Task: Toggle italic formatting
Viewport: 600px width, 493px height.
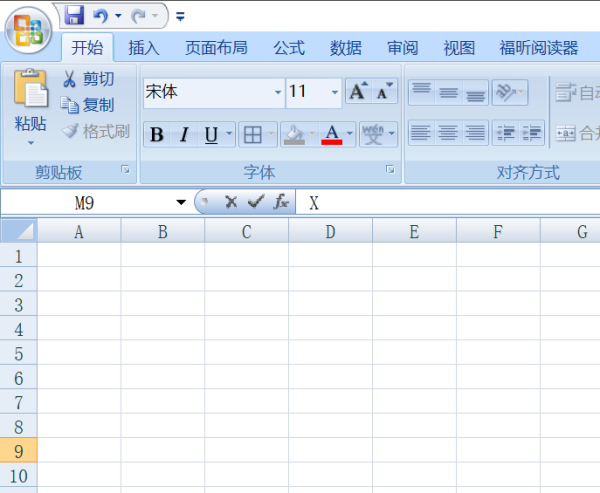Action: [x=184, y=135]
